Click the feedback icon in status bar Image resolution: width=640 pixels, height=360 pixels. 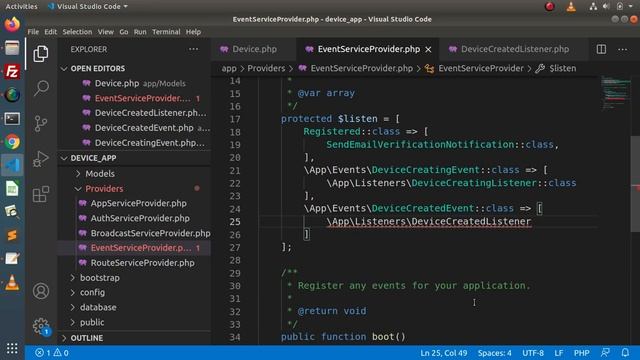(x=605, y=353)
